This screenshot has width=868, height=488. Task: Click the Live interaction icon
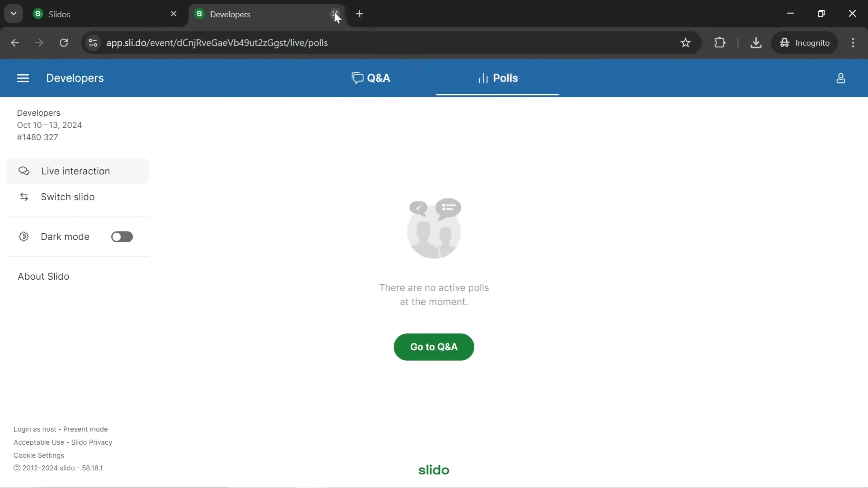coord(23,171)
